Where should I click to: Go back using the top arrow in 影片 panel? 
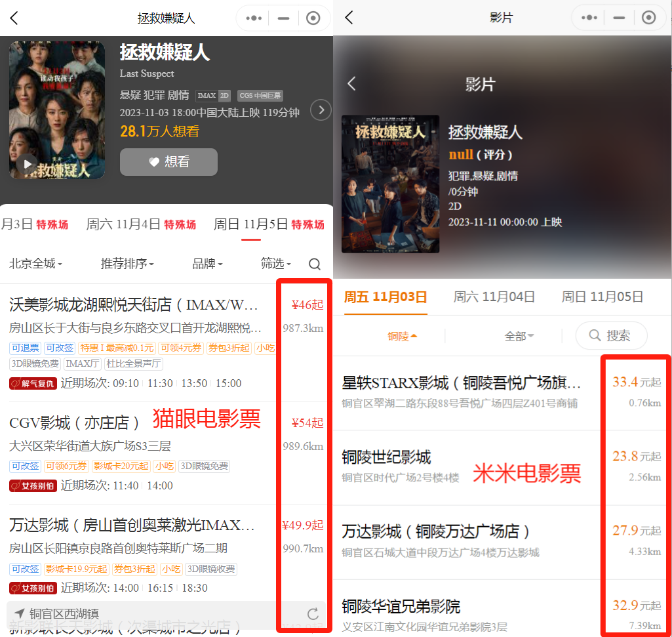(x=349, y=18)
